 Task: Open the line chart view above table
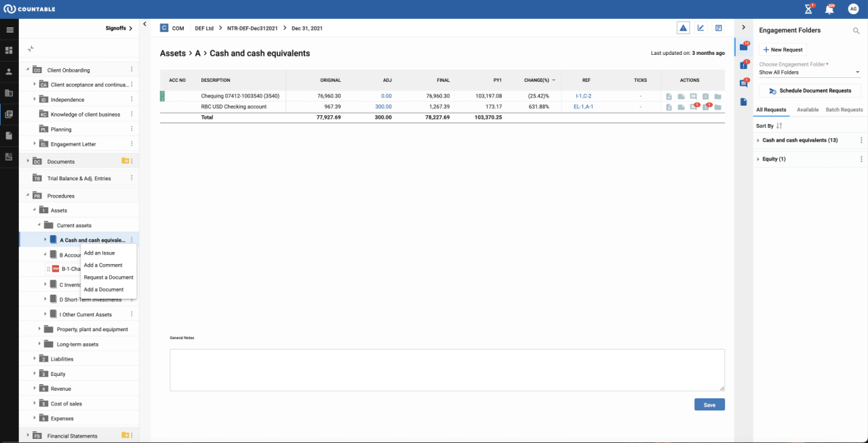[701, 28]
